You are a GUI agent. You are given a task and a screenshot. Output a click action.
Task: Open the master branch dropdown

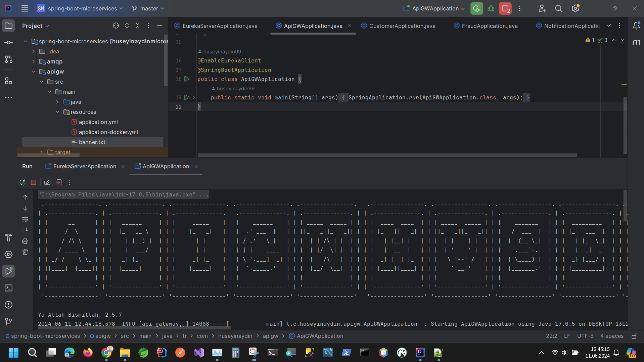click(148, 8)
